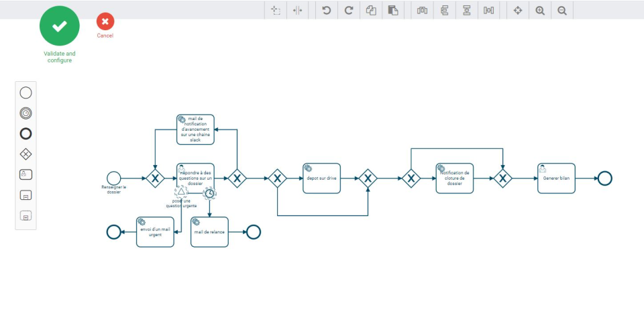Select the 'Generer bilan' user task
The image size is (644, 326).
556,178
